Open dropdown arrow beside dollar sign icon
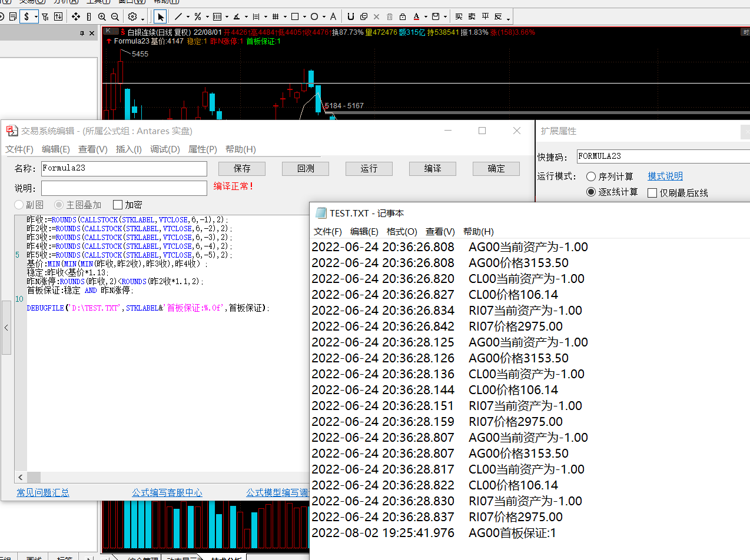 pyautogui.click(x=36, y=17)
